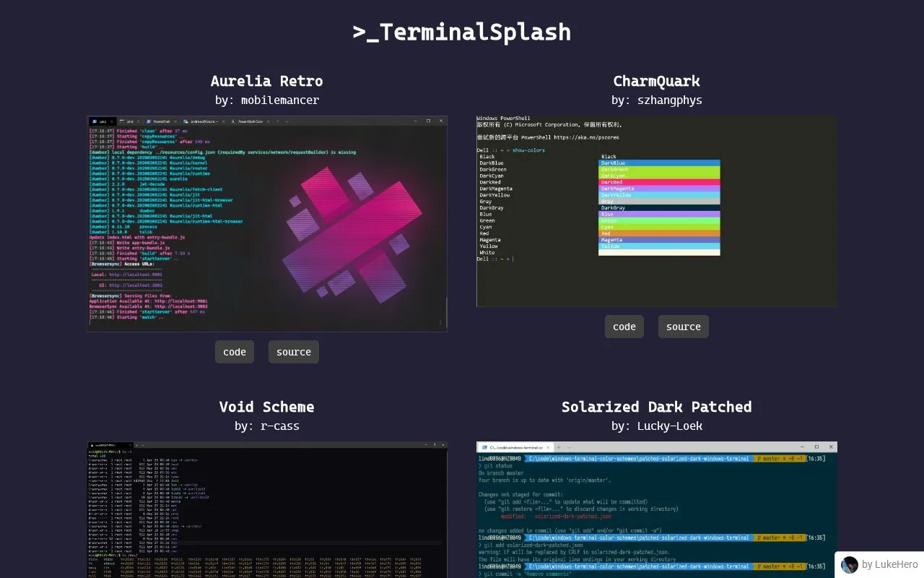924x578 pixels.
Task: Click the LukeHero avatar icon
Action: [x=850, y=565]
